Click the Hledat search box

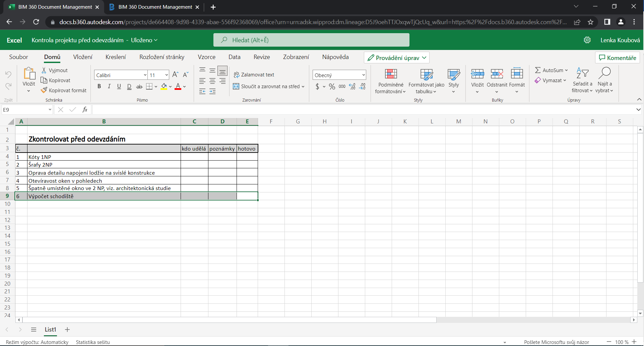click(x=311, y=40)
